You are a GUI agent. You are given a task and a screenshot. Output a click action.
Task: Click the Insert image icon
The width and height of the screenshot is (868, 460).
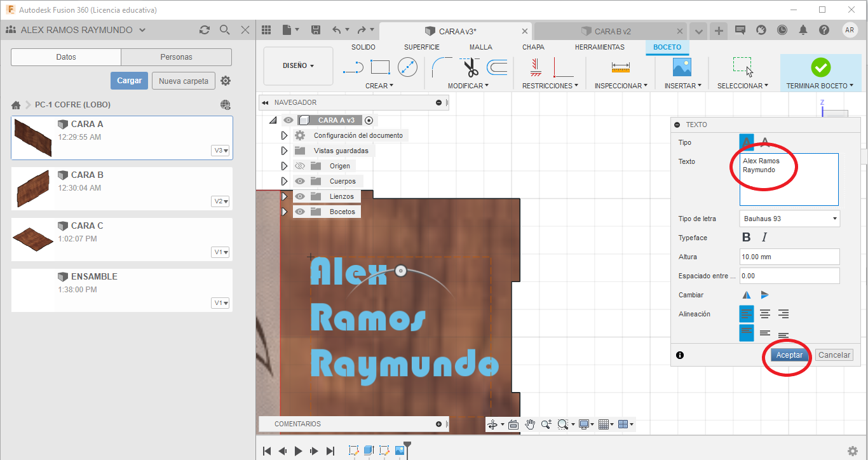point(682,67)
